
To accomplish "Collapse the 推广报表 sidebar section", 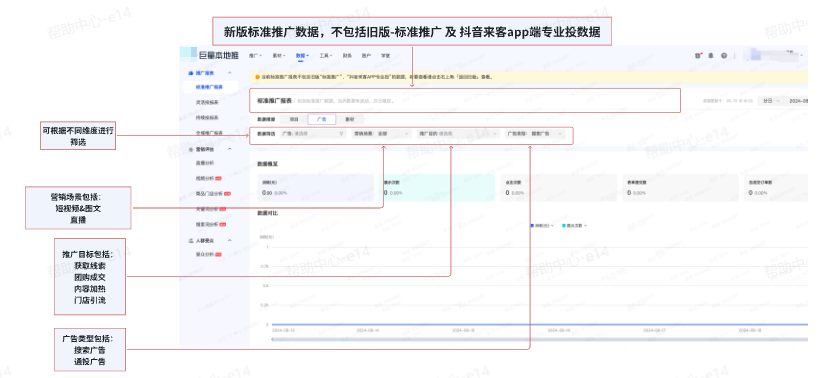I will (230, 73).
